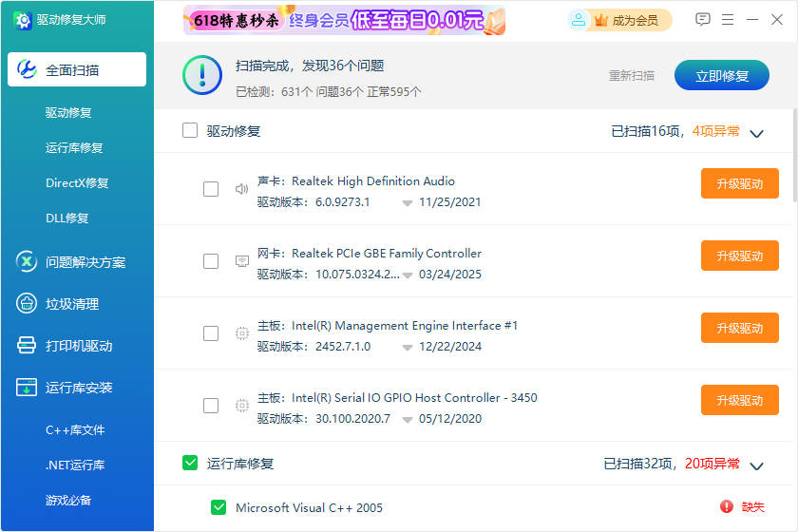The width and height of the screenshot is (798, 532).
Task: Click chip icon for Serial IO GPIO Controller
Action: (241, 406)
